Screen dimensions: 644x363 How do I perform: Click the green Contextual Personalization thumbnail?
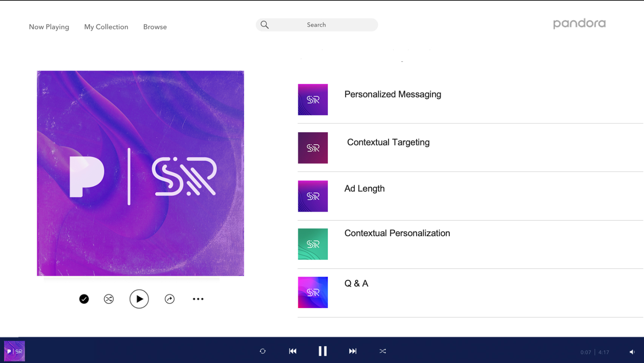coord(313,244)
